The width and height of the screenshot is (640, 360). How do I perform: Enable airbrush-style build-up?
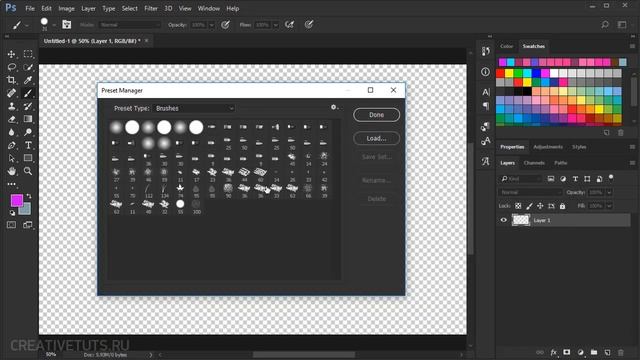(289, 25)
